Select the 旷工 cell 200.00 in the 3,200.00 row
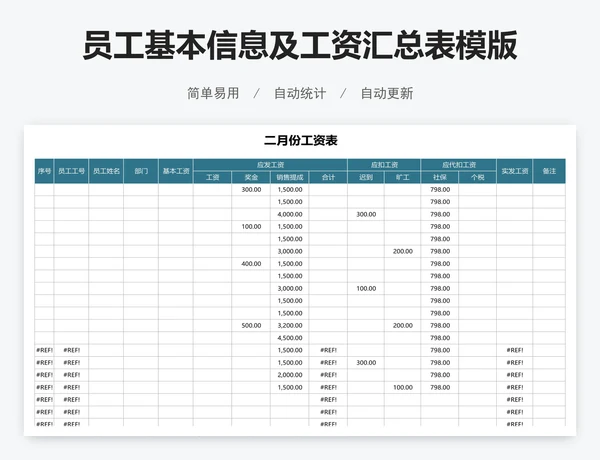600x460 pixels. (x=403, y=325)
